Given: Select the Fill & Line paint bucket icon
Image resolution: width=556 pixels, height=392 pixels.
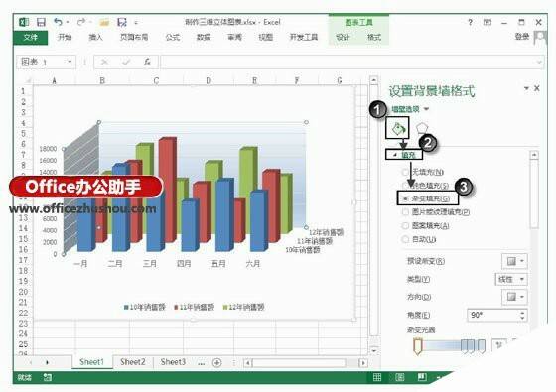Looking at the screenshot, I should (x=398, y=128).
